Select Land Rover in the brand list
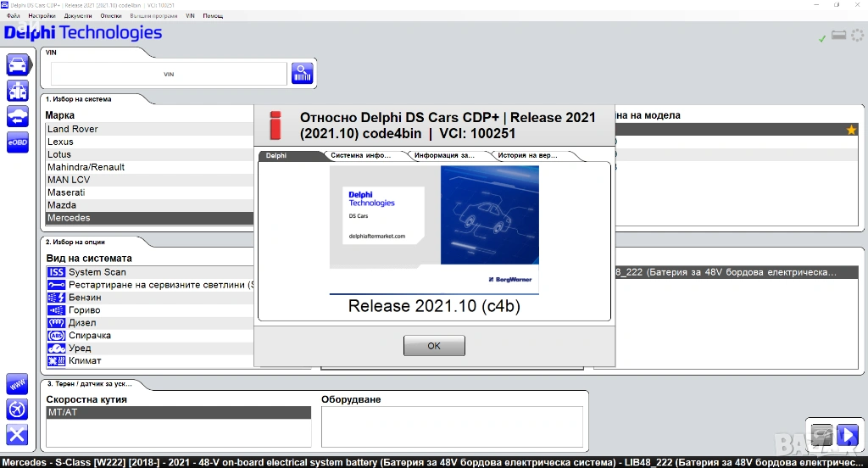Image resolution: width=868 pixels, height=468 pixels. coord(73,129)
